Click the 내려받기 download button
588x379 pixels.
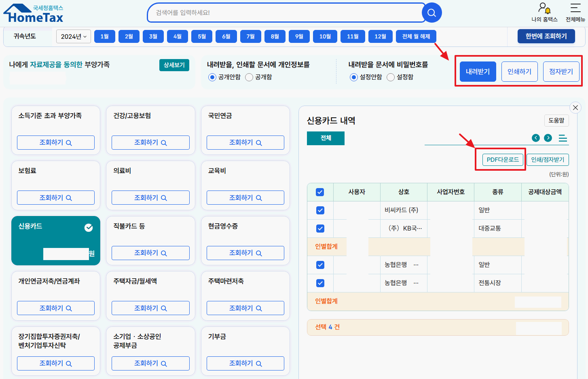(x=478, y=71)
